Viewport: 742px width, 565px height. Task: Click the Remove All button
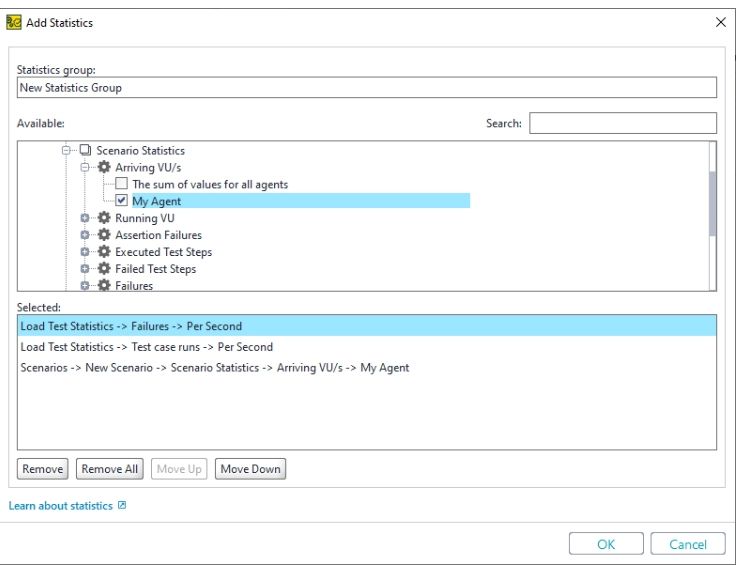click(x=110, y=468)
